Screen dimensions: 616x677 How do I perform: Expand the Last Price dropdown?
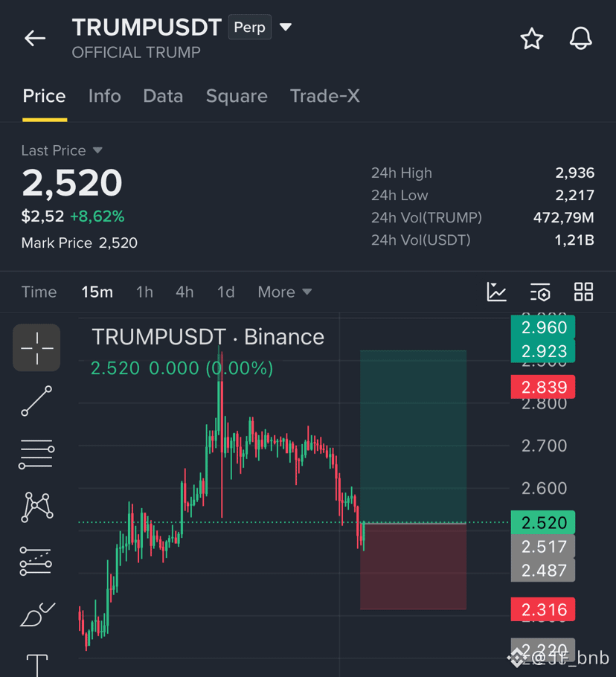97,150
